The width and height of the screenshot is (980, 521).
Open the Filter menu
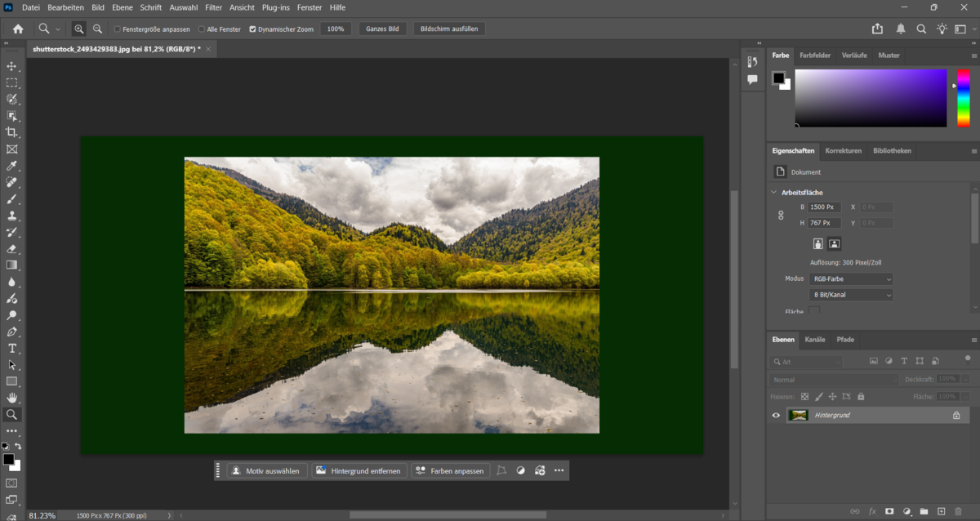pyautogui.click(x=213, y=7)
